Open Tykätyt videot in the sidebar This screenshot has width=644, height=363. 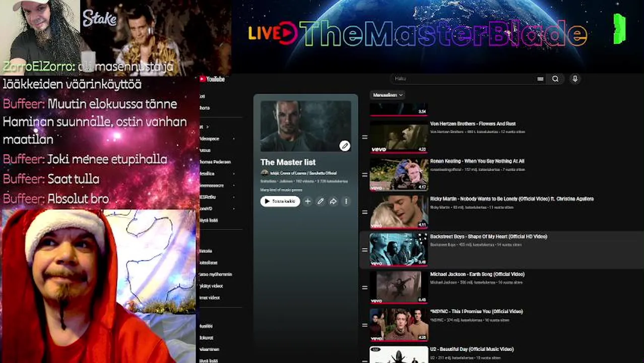point(211,286)
